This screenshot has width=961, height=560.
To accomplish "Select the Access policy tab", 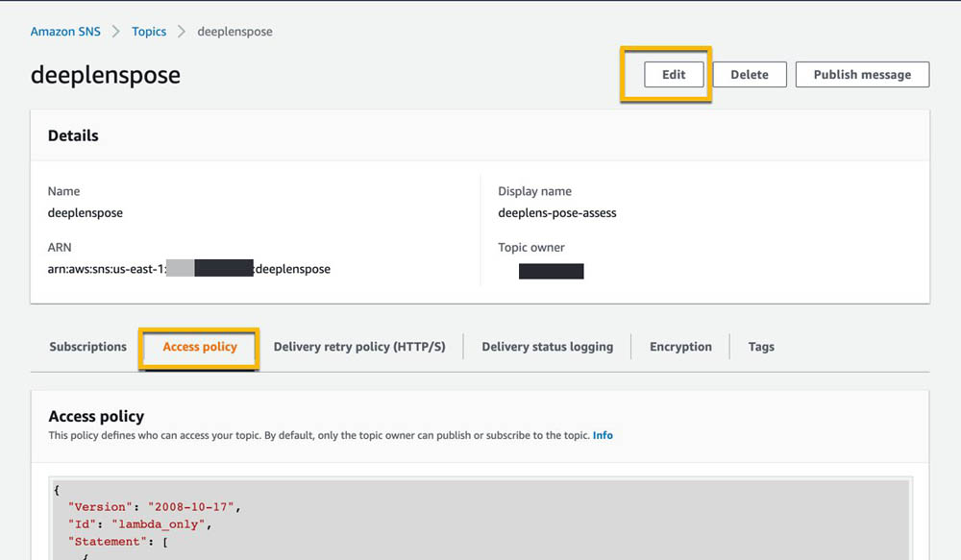I will pos(200,347).
